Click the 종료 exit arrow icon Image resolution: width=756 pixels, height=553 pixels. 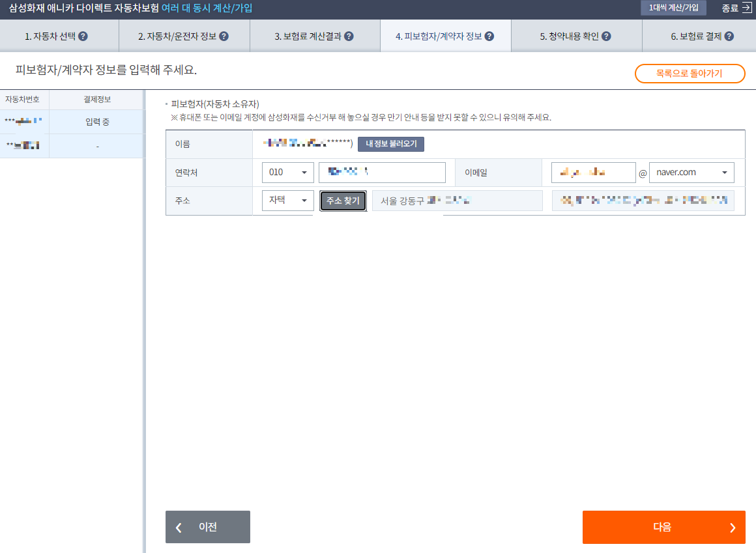[x=746, y=8]
